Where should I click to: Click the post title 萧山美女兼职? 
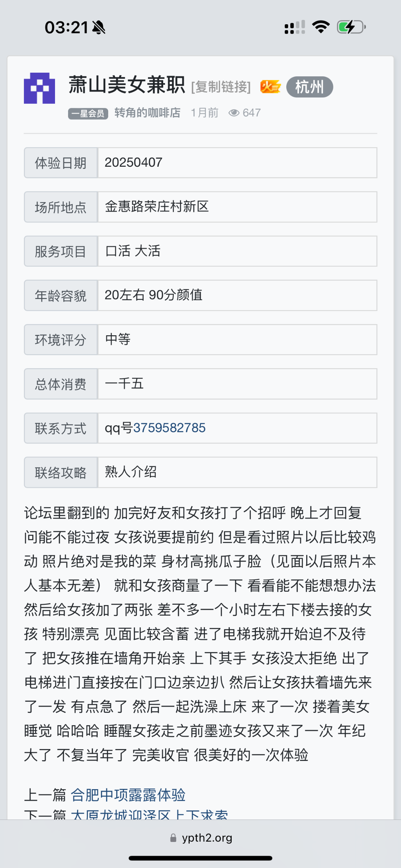click(126, 86)
